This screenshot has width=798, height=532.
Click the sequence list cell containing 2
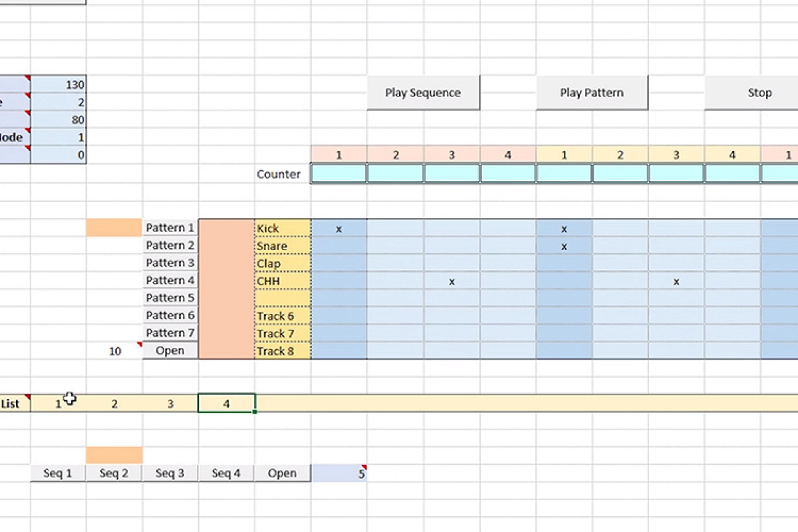114,404
